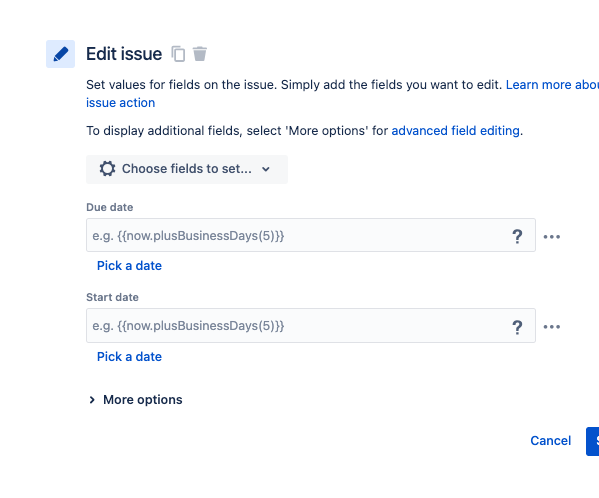Open the three-dot menu beside Start date
Viewport: 599px width, 498px height.
point(552,327)
